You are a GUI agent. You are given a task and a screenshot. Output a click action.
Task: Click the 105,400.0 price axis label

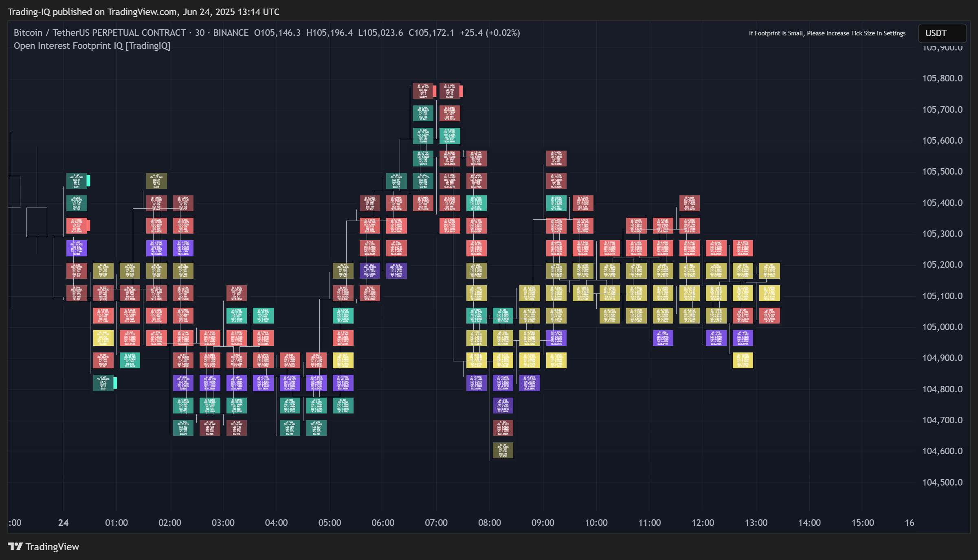[942, 203]
